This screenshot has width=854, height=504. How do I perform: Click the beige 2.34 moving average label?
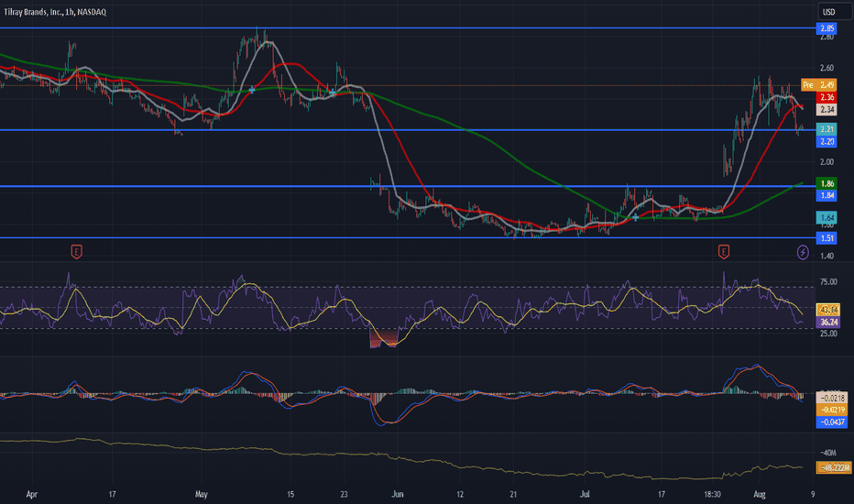pos(827,110)
